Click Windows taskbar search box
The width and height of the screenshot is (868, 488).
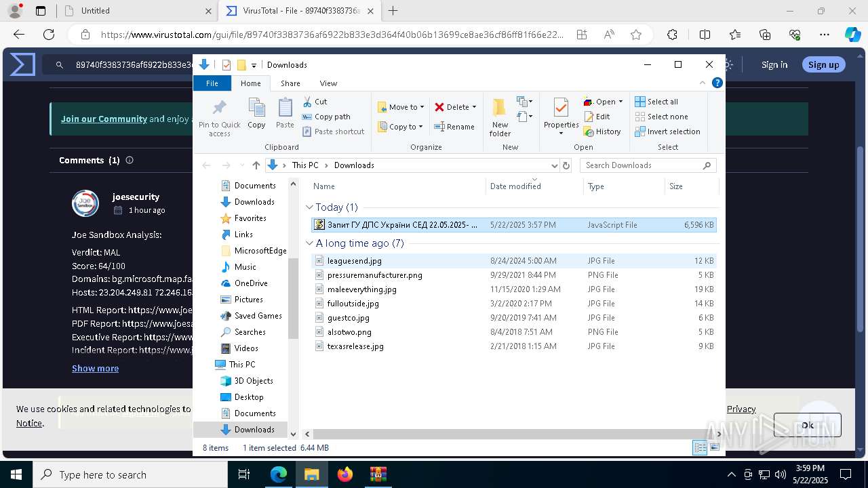click(130, 474)
